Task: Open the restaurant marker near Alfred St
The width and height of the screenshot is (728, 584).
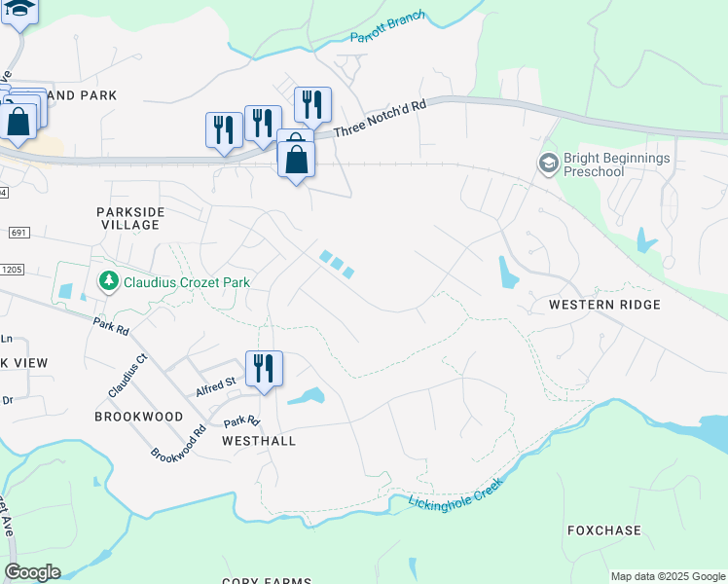Action: tap(264, 372)
